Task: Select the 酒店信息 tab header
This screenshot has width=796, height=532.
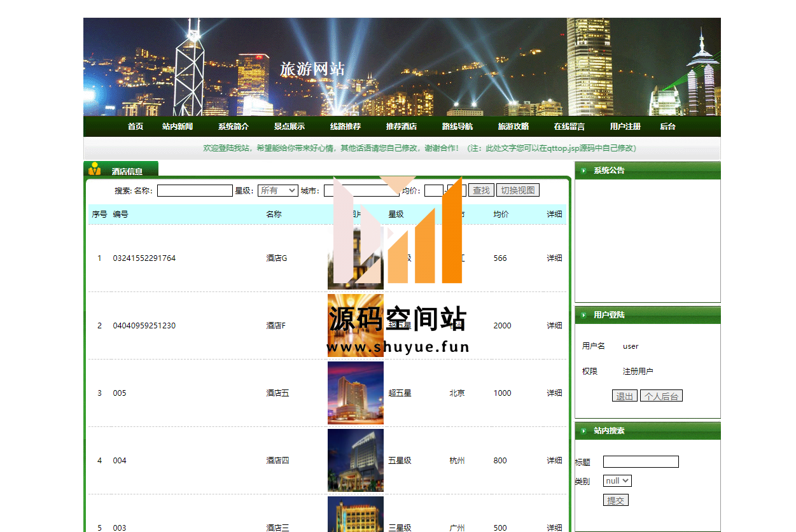Action: [x=127, y=171]
